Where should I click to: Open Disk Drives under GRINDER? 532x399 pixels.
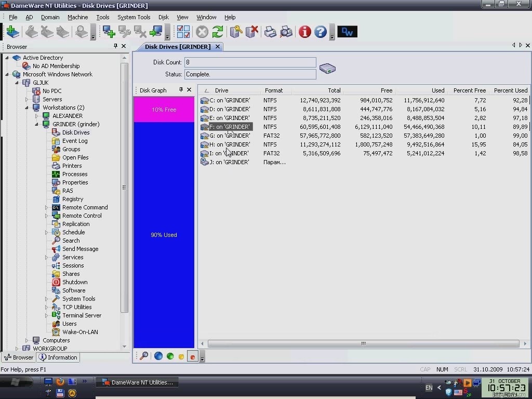click(x=76, y=132)
